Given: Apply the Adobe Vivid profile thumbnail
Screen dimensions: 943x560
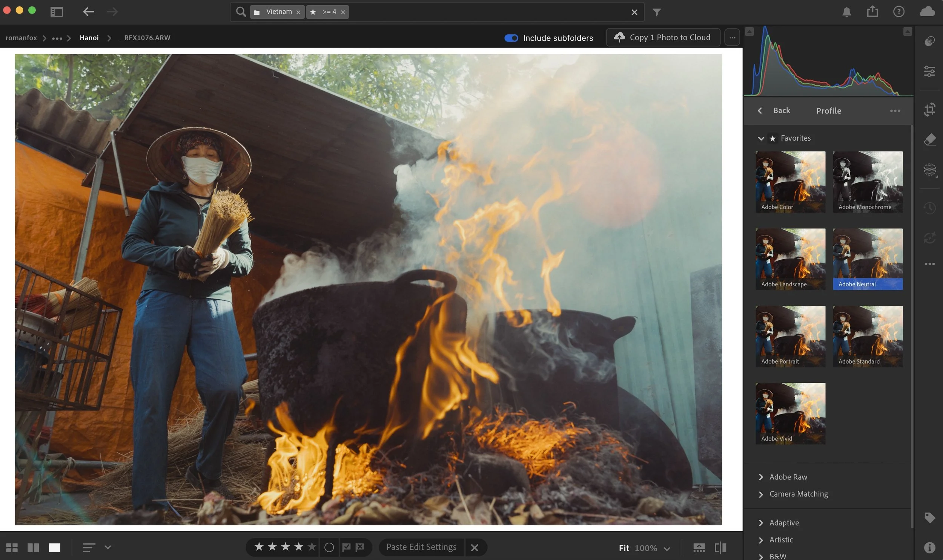Looking at the screenshot, I should (x=790, y=413).
